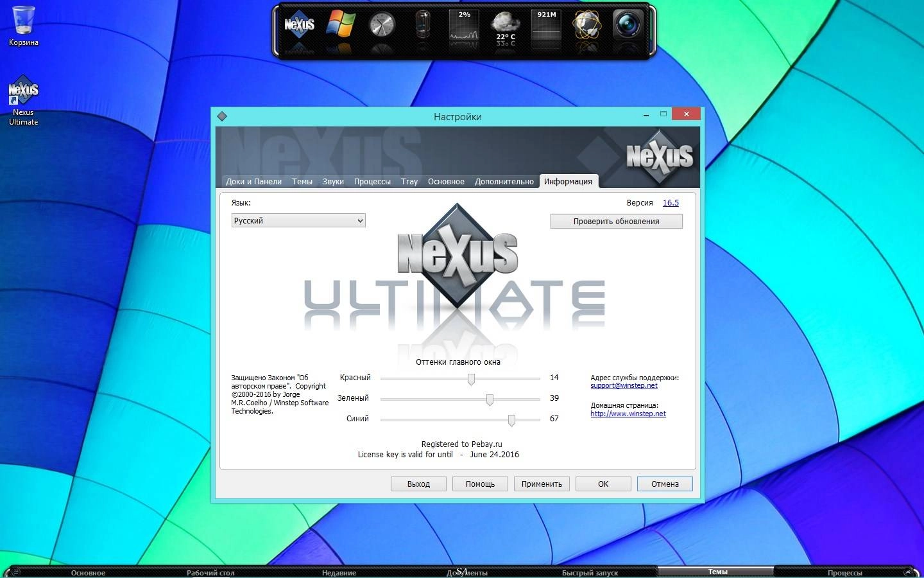Image resolution: width=924 pixels, height=578 pixels.
Task: Open the Корзина recycle bin on desktop
Action: 24,26
